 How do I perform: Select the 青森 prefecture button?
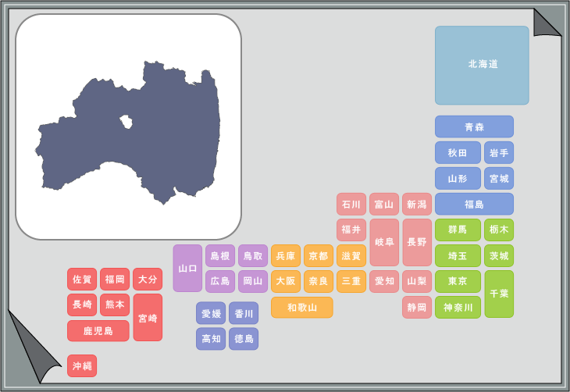[x=474, y=127]
